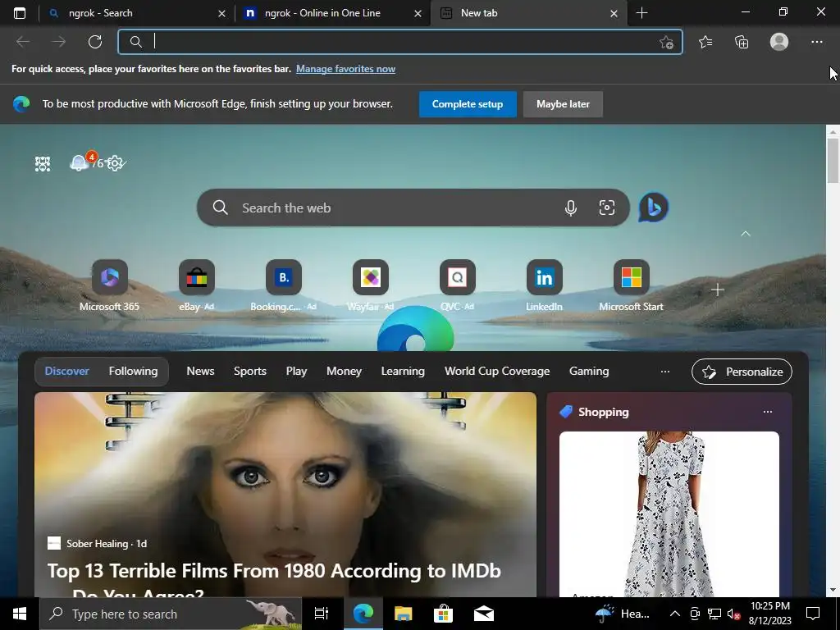840x630 pixels.
Task: Add a new quick link plus icon
Action: 717,290
